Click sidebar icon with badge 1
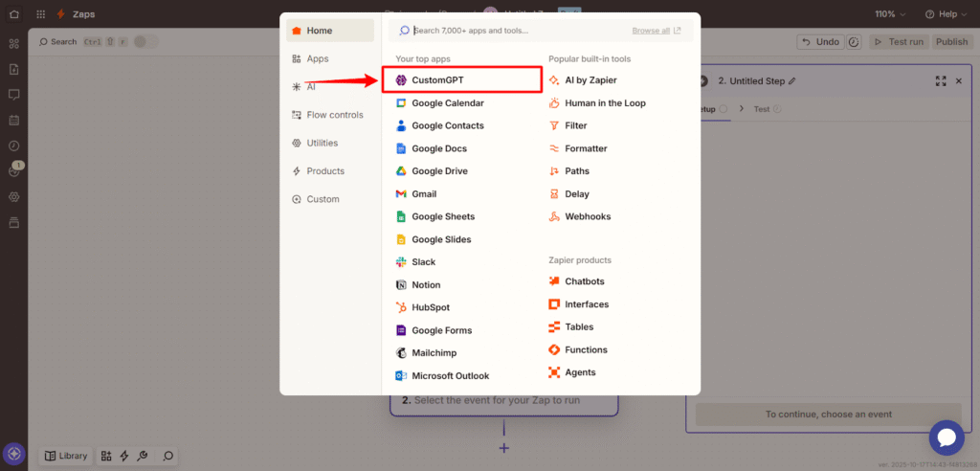Image resolution: width=980 pixels, height=471 pixels. tap(13, 171)
